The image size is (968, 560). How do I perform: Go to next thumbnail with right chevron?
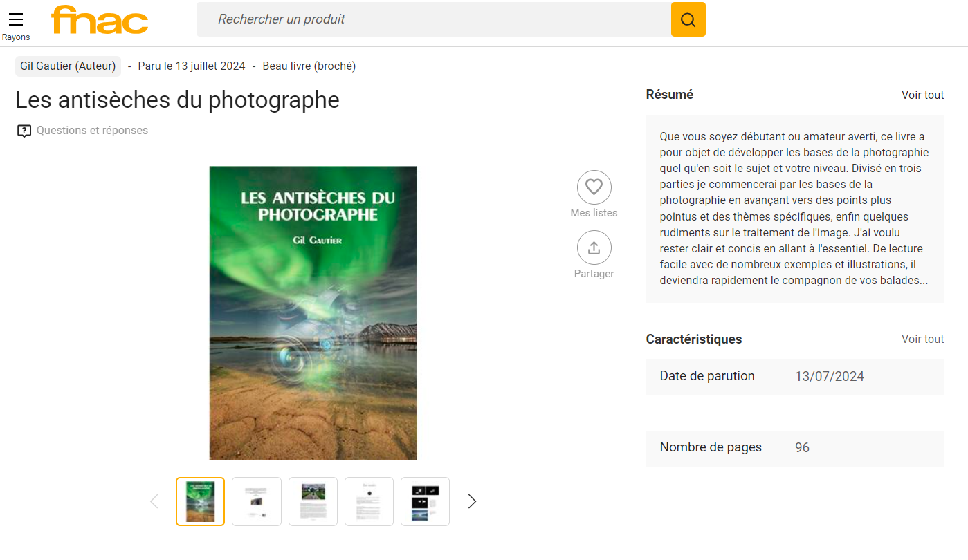pos(472,501)
